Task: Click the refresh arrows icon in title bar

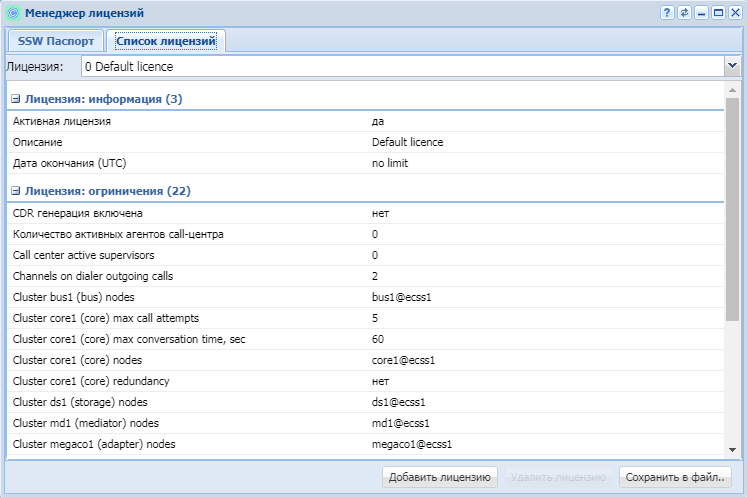Action: pos(684,13)
